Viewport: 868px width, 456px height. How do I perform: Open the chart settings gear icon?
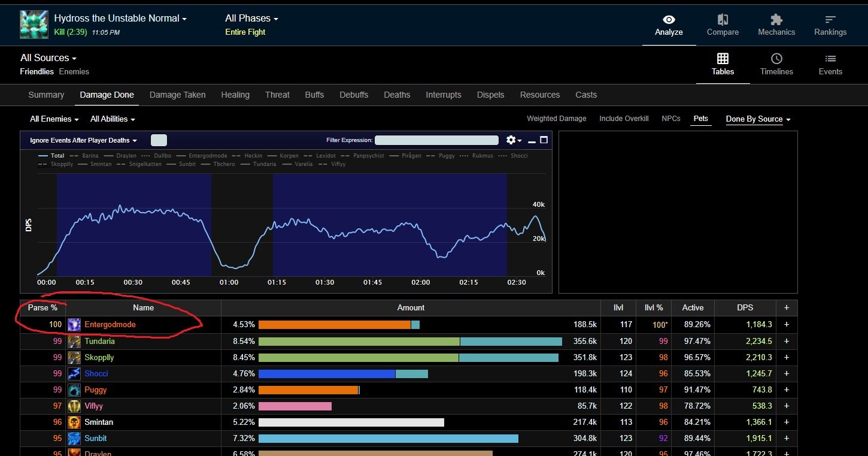coord(511,140)
